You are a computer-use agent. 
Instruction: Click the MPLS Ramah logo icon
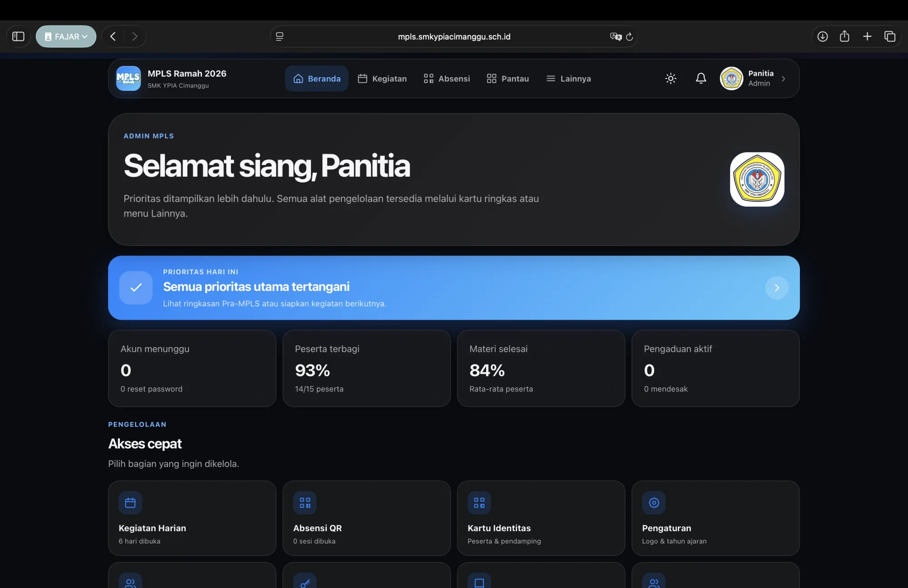pyautogui.click(x=128, y=79)
